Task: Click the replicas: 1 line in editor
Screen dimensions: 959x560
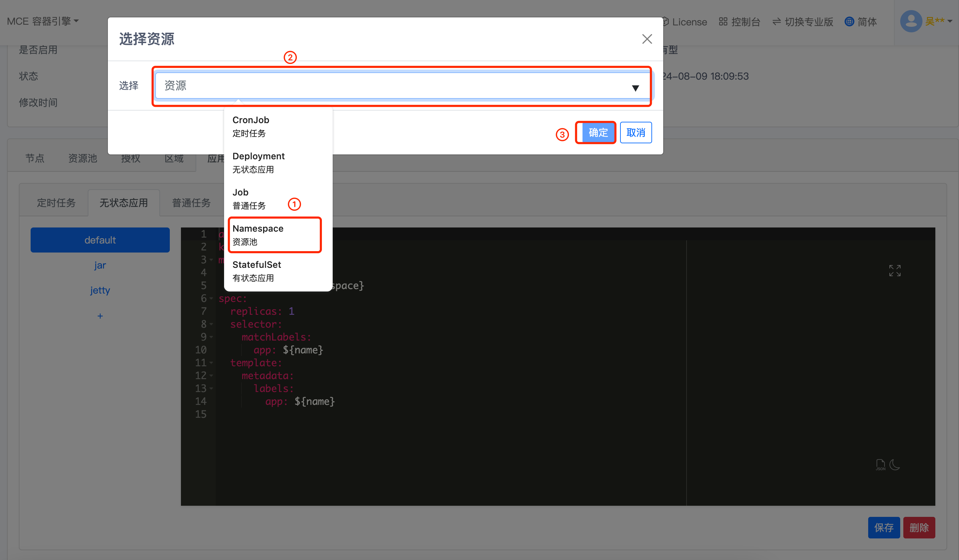Action: [262, 311]
